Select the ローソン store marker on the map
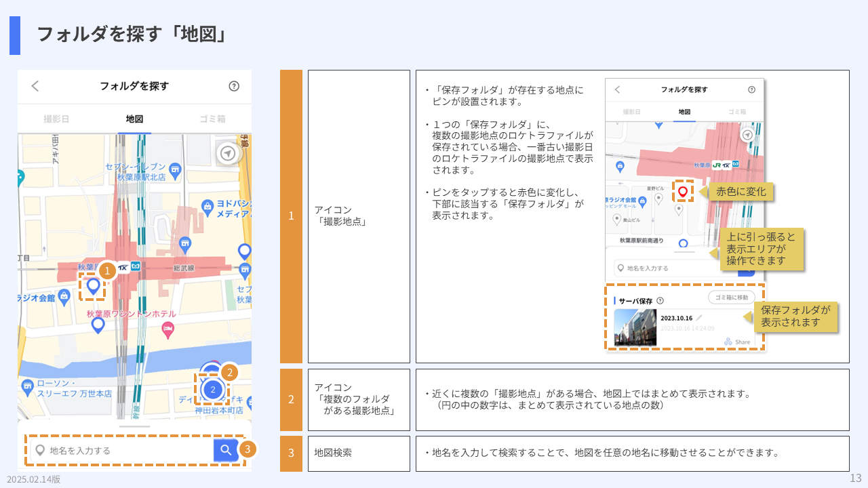868x488 pixels. click(x=27, y=387)
